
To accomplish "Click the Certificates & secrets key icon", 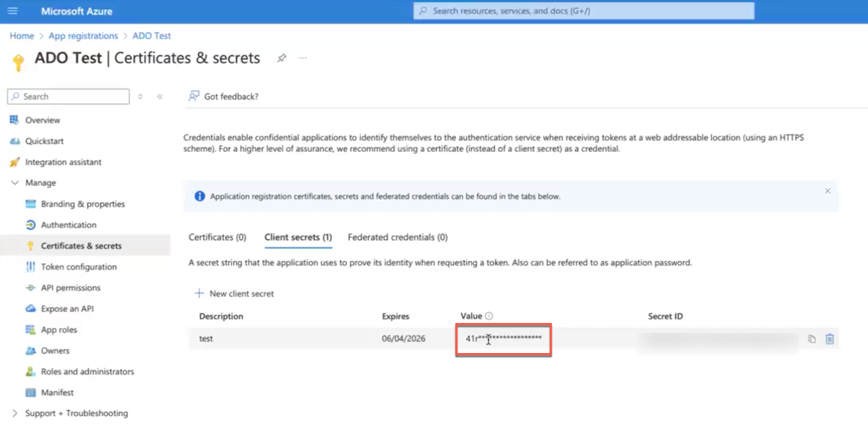I will [x=30, y=246].
